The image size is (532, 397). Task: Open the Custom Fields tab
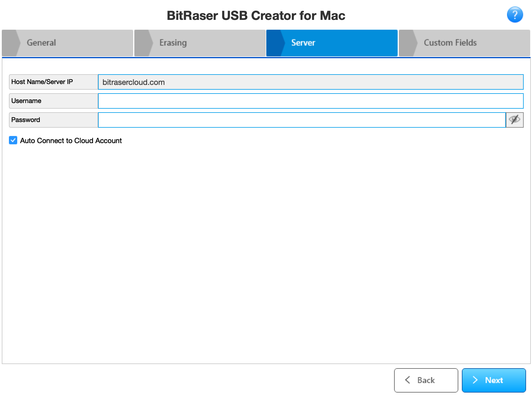464,43
